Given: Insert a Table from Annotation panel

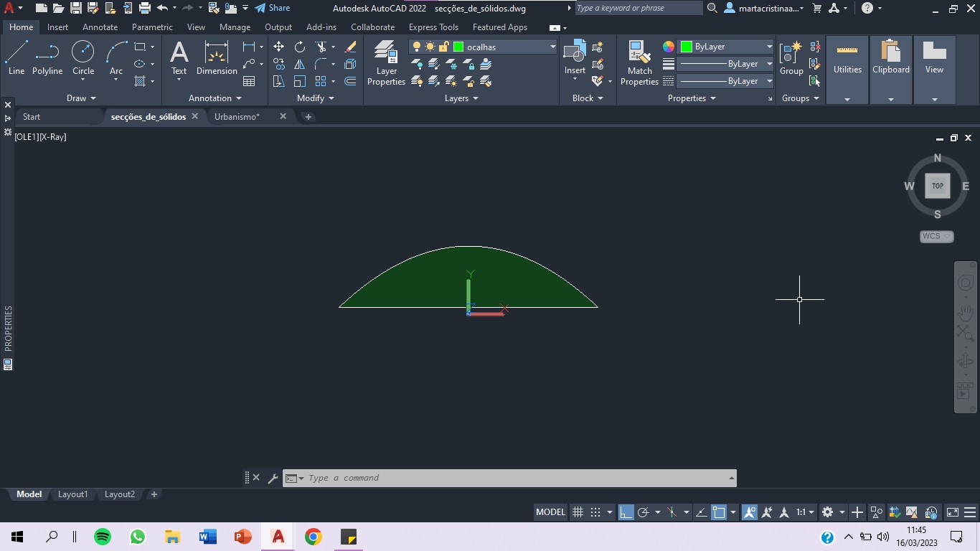Looking at the screenshot, I should (249, 81).
